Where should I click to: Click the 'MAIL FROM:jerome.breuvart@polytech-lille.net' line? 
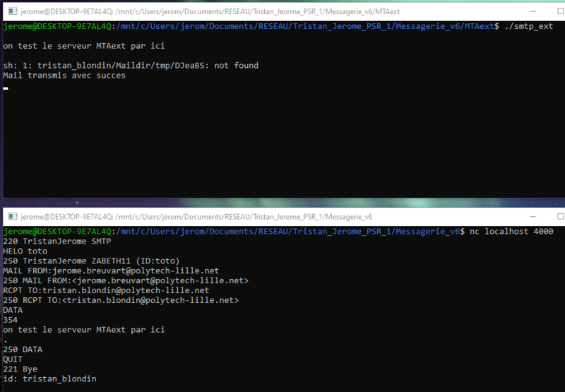111,271
